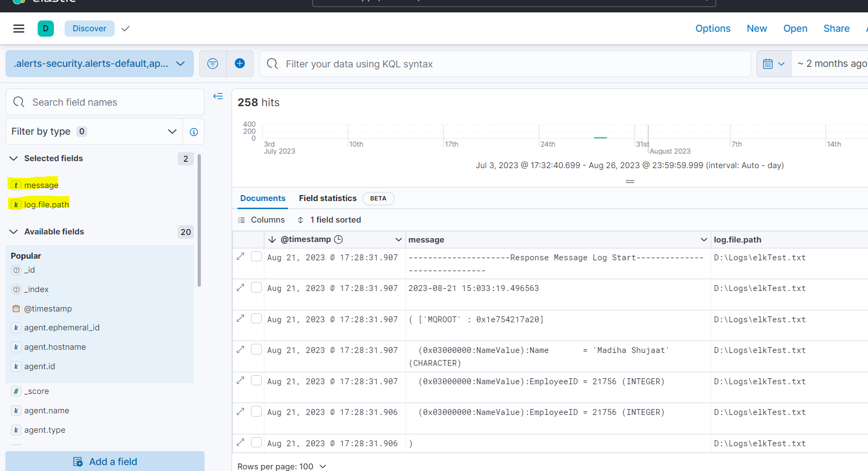Click the green histogram bar near 31st
The height and width of the screenshot is (471, 868).
tap(600, 138)
